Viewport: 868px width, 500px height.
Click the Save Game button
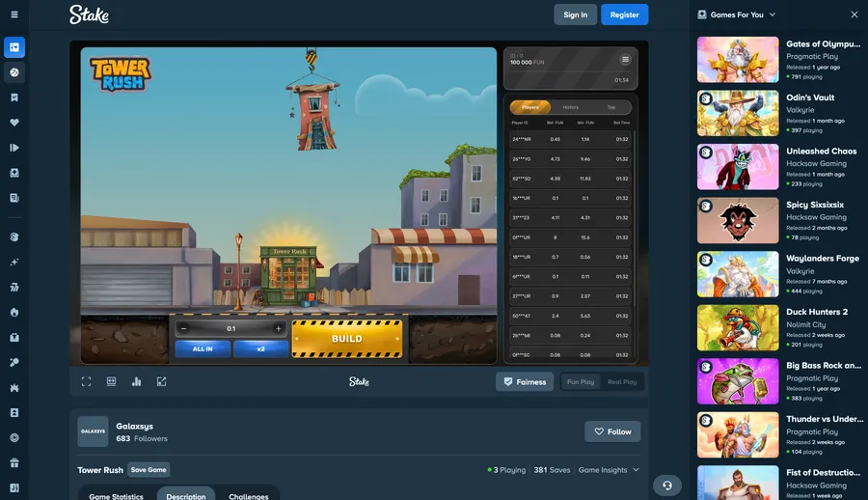(149, 469)
